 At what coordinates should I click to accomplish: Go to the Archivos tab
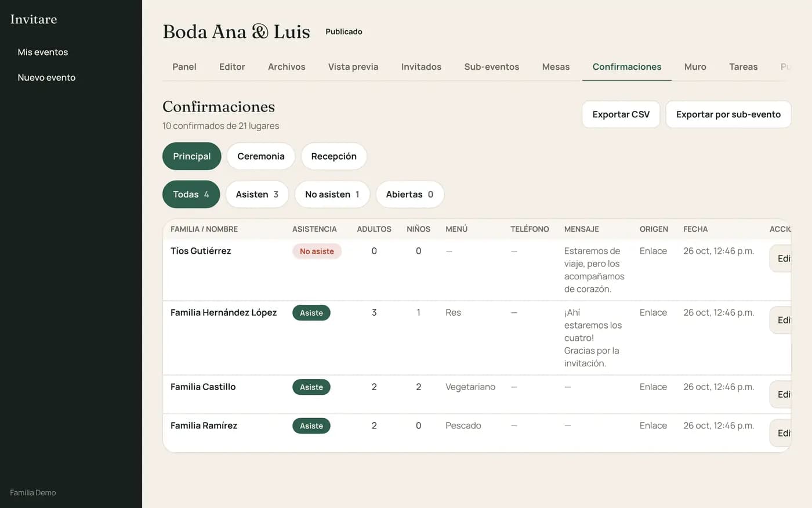coord(287,67)
